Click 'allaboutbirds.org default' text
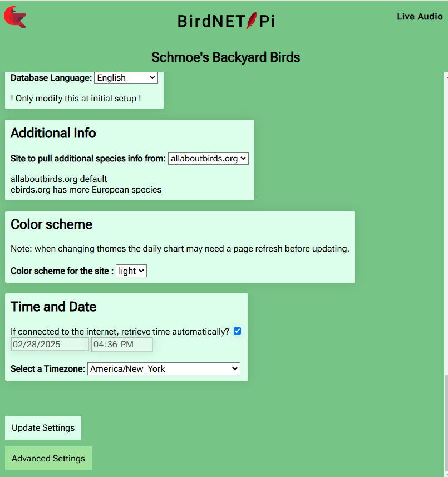 (58, 179)
